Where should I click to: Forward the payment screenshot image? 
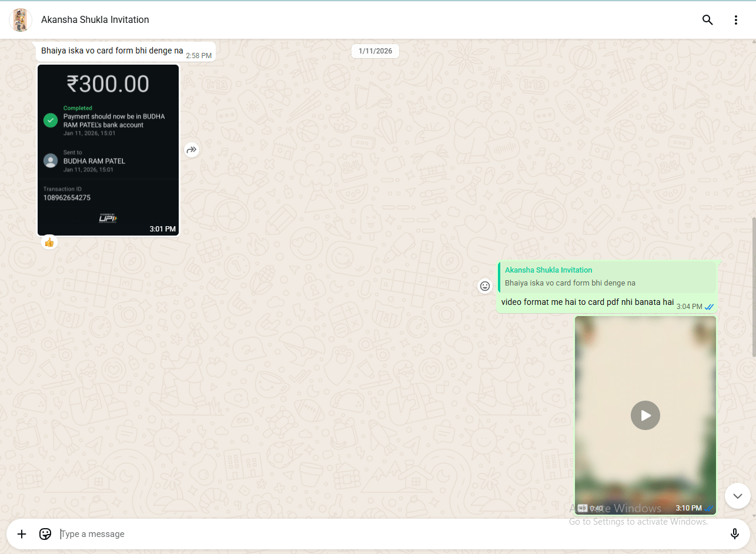pos(192,150)
